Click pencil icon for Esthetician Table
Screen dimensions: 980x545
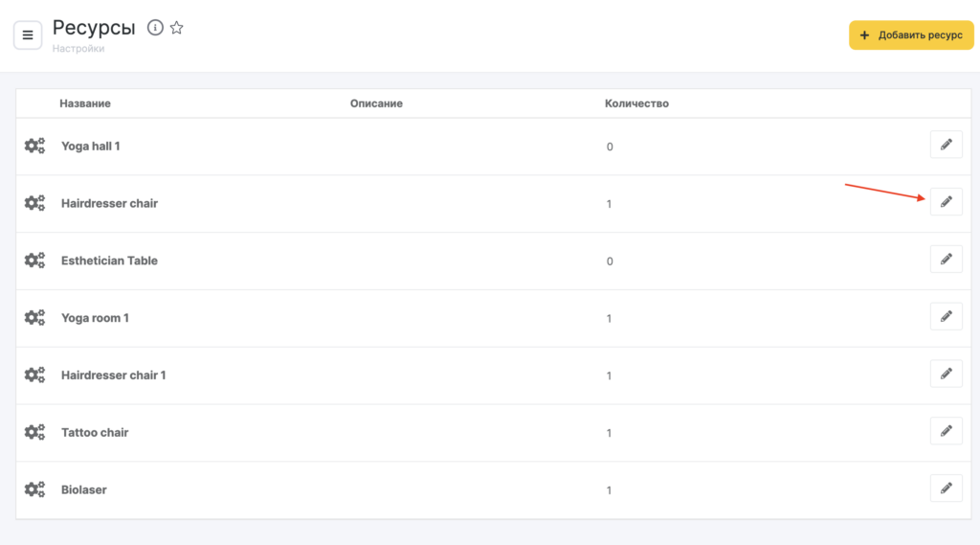pyautogui.click(x=946, y=260)
